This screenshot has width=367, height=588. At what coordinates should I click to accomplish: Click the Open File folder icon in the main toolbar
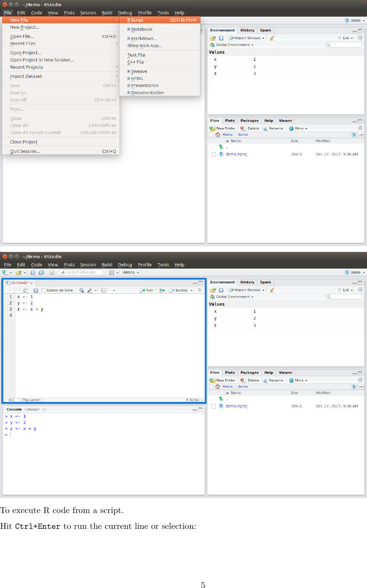click(x=18, y=272)
